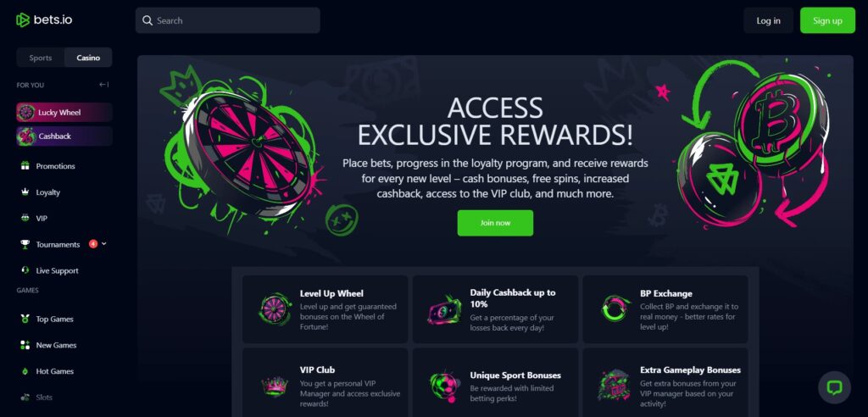Click the Log in button

768,20
